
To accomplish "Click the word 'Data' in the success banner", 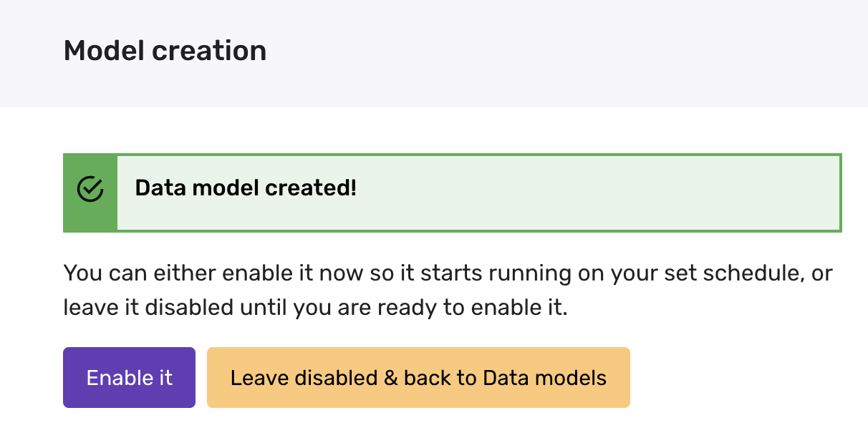I will point(158,188).
